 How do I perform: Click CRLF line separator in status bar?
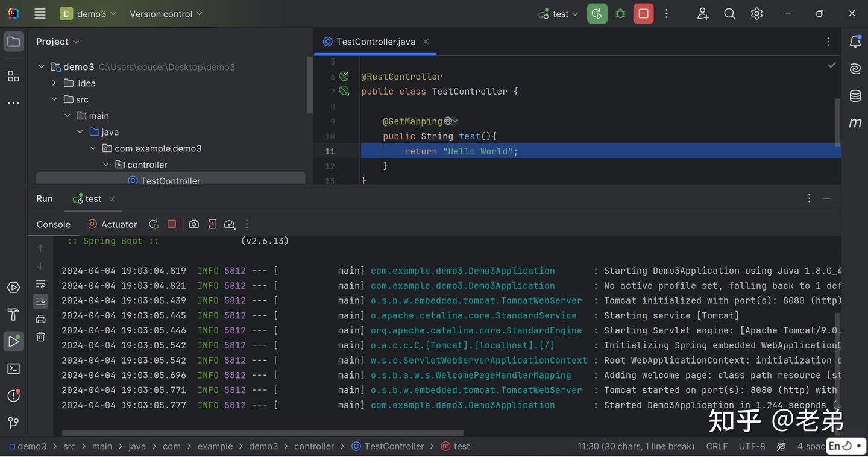click(x=717, y=446)
